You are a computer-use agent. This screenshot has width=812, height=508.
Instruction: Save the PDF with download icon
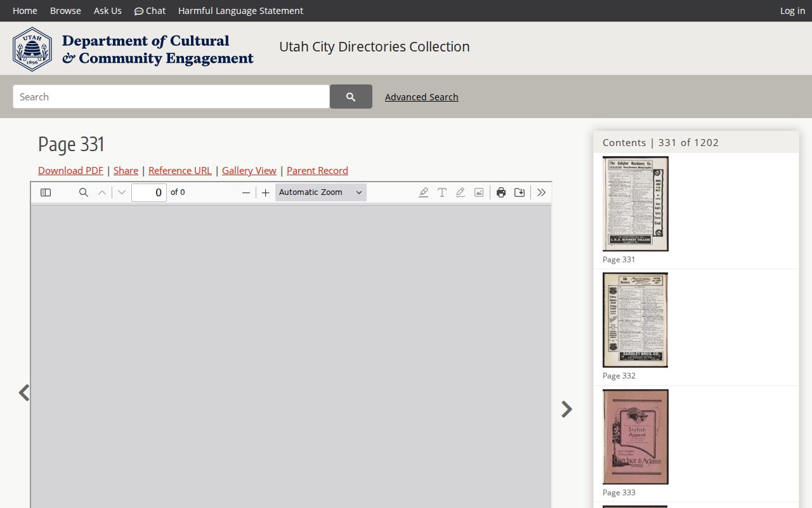pos(520,192)
